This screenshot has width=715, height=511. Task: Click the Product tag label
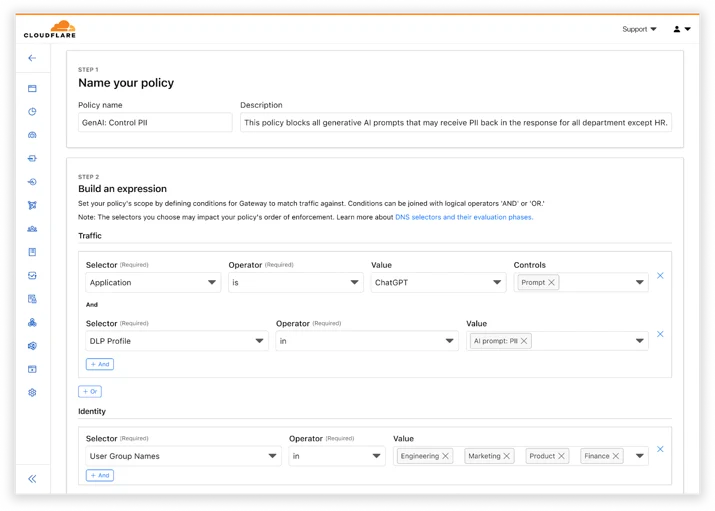point(542,456)
